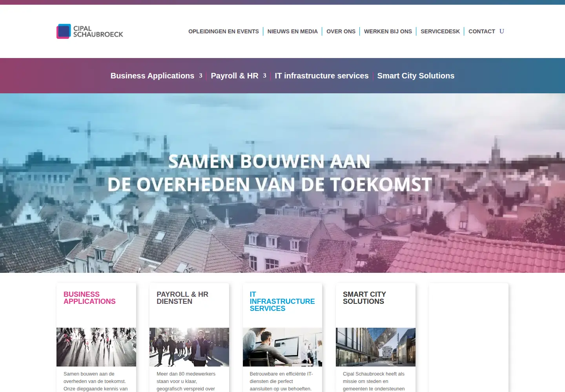
Task: Select Business Applications in the gradient nav bar
Action: 152,76
